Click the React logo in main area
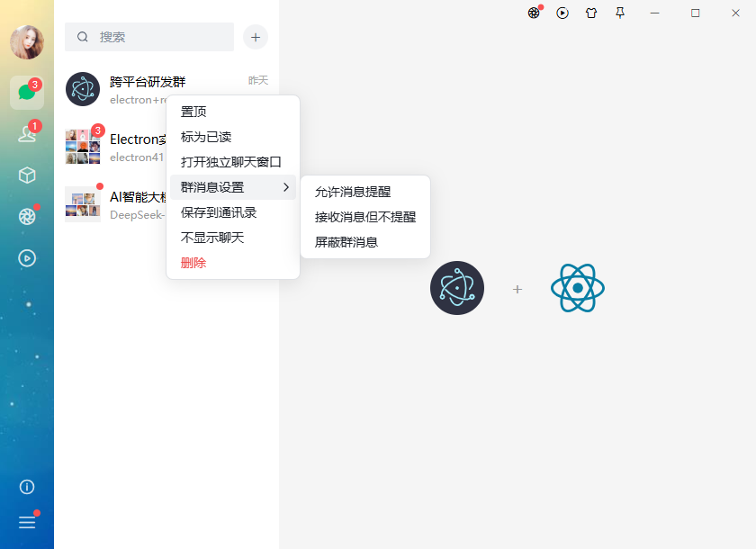The width and height of the screenshot is (756, 549). click(578, 288)
